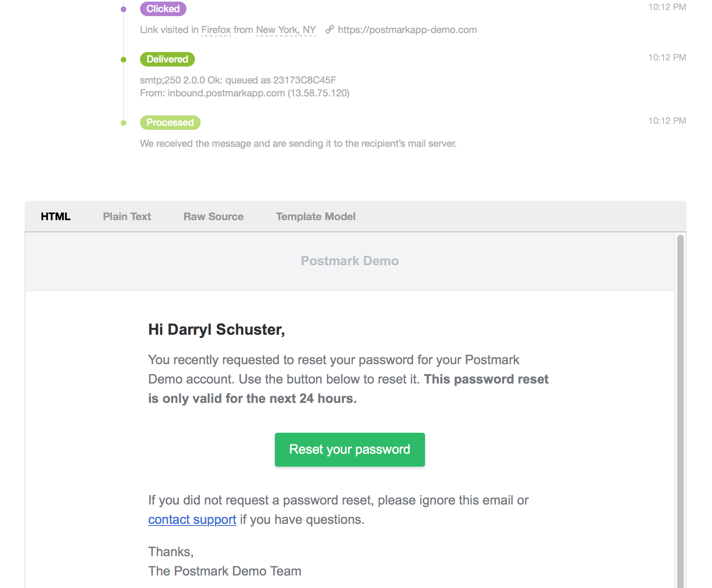View the Raw Source tab

click(x=214, y=217)
